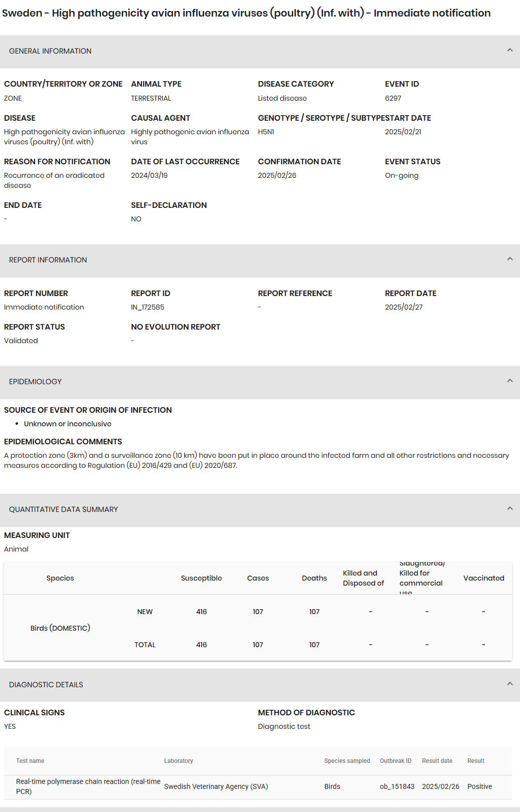
Task: Click the Laboratory column header
Action: [179, 761]
